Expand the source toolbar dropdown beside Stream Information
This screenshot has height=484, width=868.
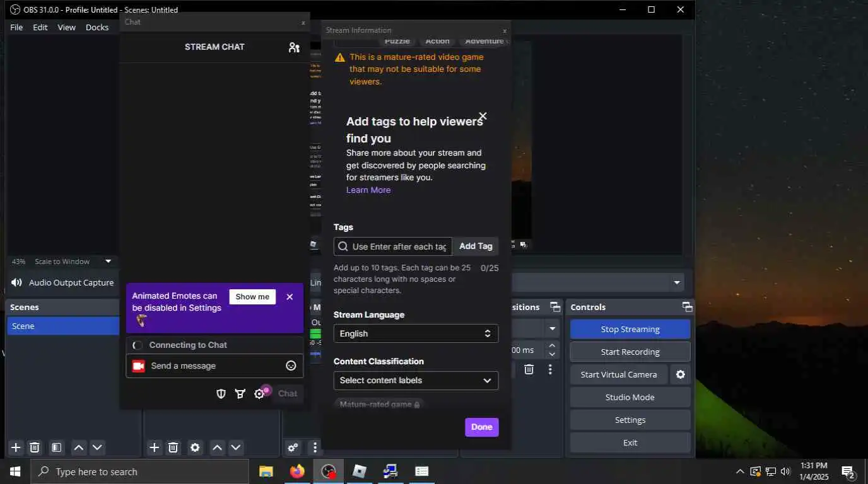tap(677, 283)
